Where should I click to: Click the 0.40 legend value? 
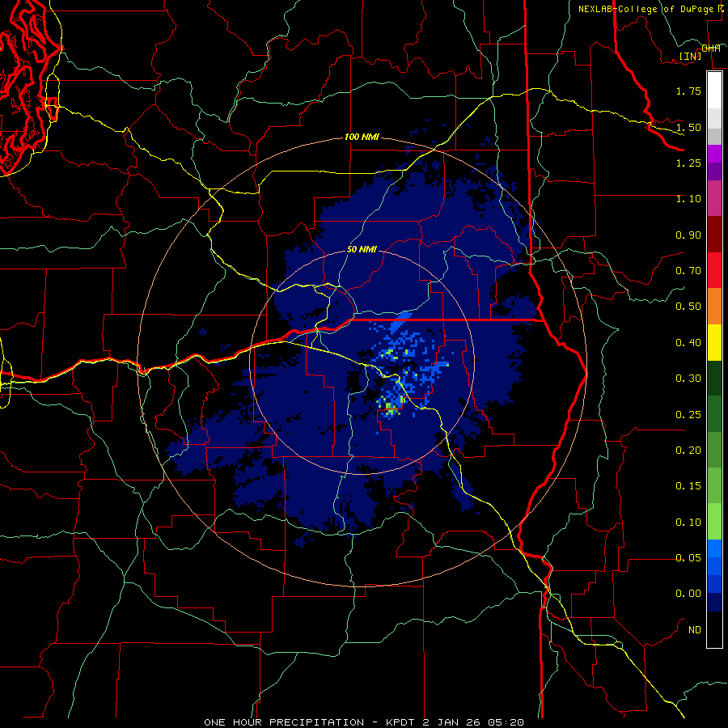click(688, 343)
